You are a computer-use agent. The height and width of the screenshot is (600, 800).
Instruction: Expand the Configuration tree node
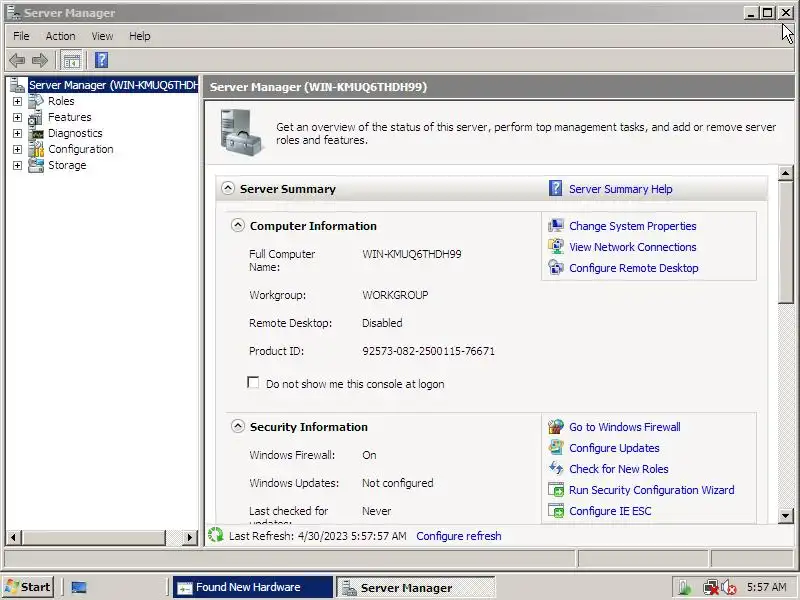[17, 149]
